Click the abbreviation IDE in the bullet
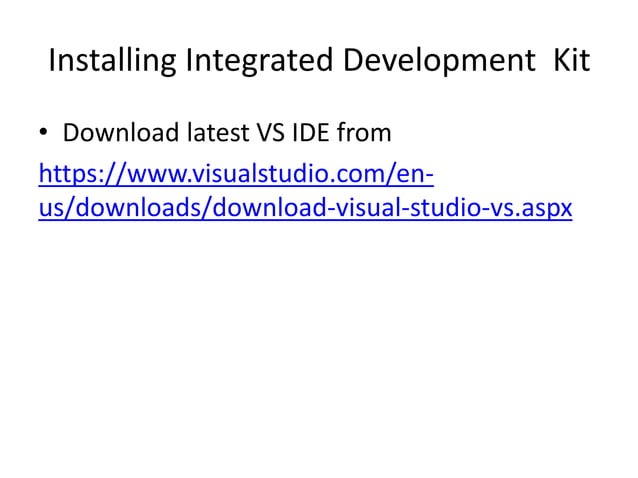Screen dimensions: 638x478 pyautogui.click(x=311, y=133)
